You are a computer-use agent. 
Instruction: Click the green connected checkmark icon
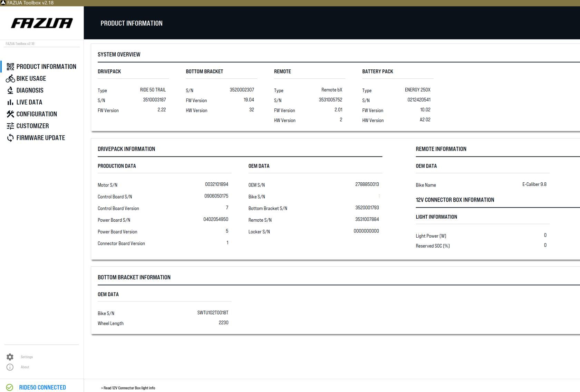click(10, 388)
